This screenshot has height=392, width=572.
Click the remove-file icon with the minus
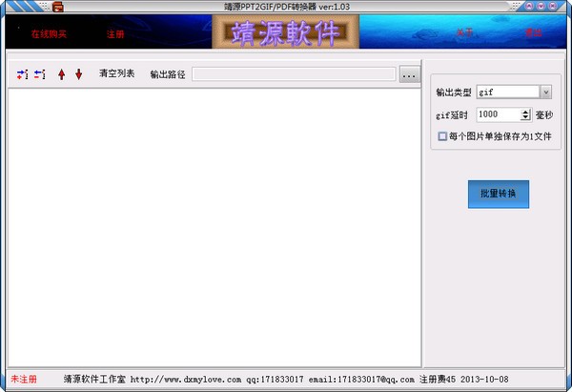point(40,74)
